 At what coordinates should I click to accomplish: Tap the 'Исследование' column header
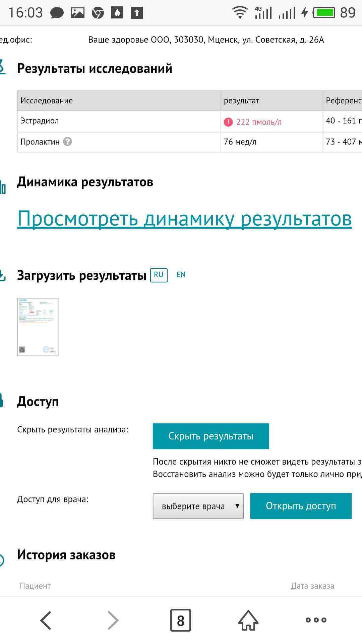[47, 101]
